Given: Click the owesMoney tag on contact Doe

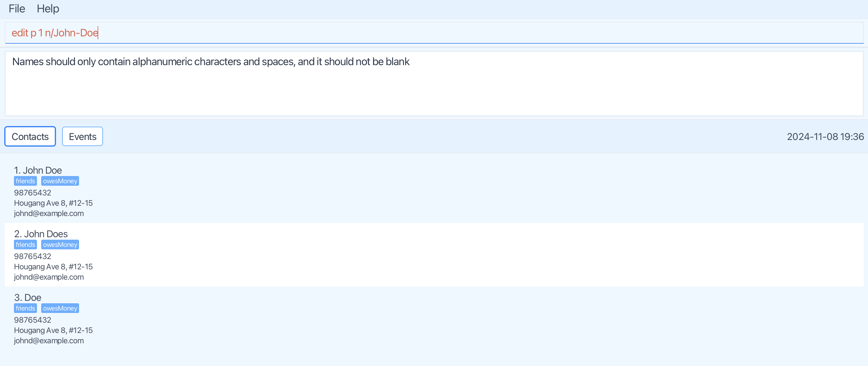Looking at the screenshot, I should pyautogui.click(x=60, y=308).
